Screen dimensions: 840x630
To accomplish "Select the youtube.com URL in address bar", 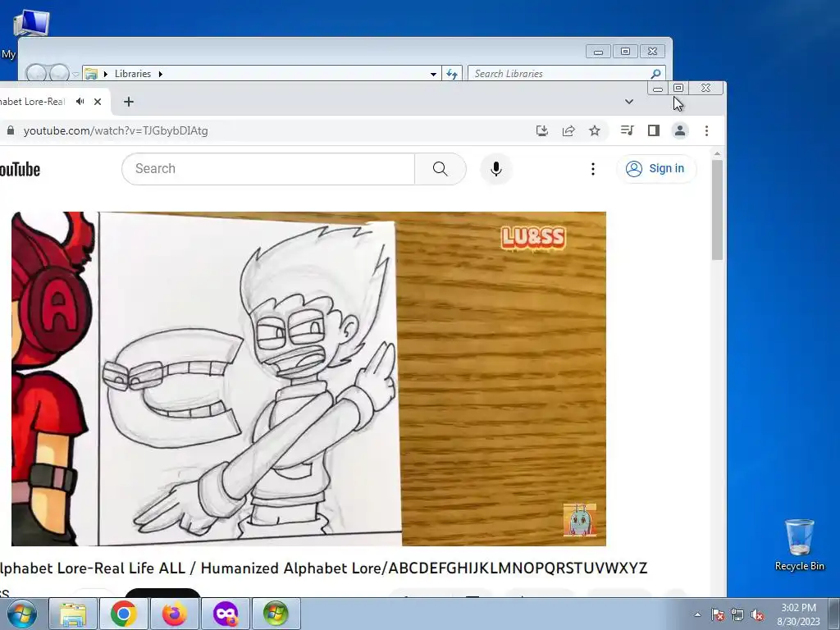I will pos(116,130).
